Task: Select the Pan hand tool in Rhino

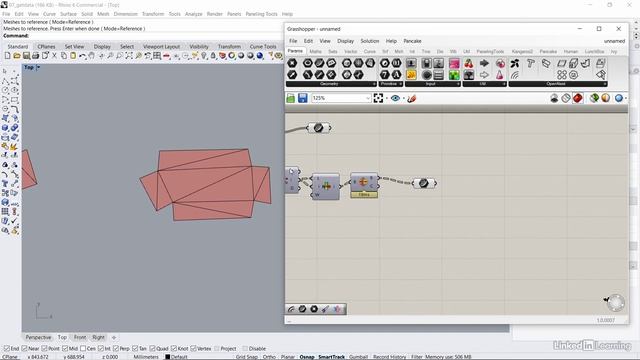Action: click(x=91, y=56)
